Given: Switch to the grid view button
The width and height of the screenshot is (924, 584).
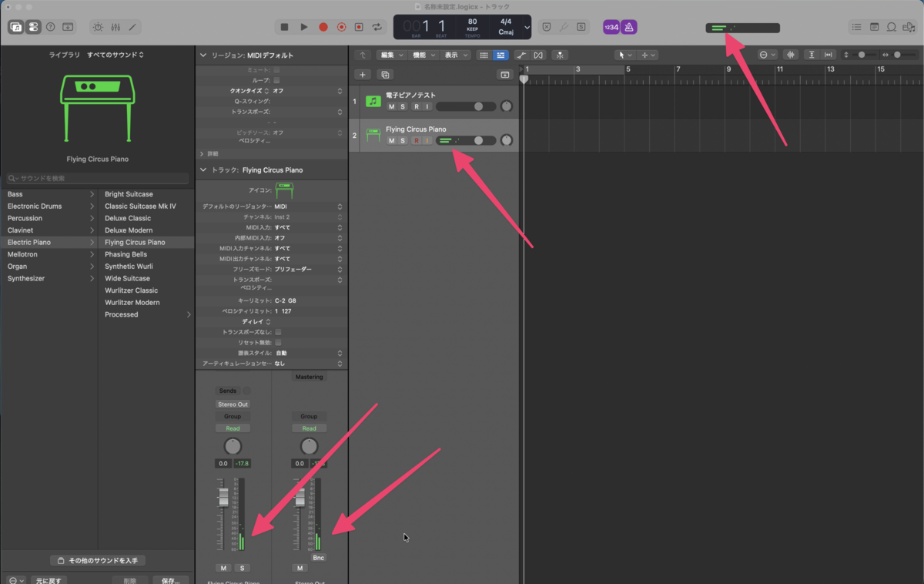Looking at the screenshot, I should pos(484,55).
